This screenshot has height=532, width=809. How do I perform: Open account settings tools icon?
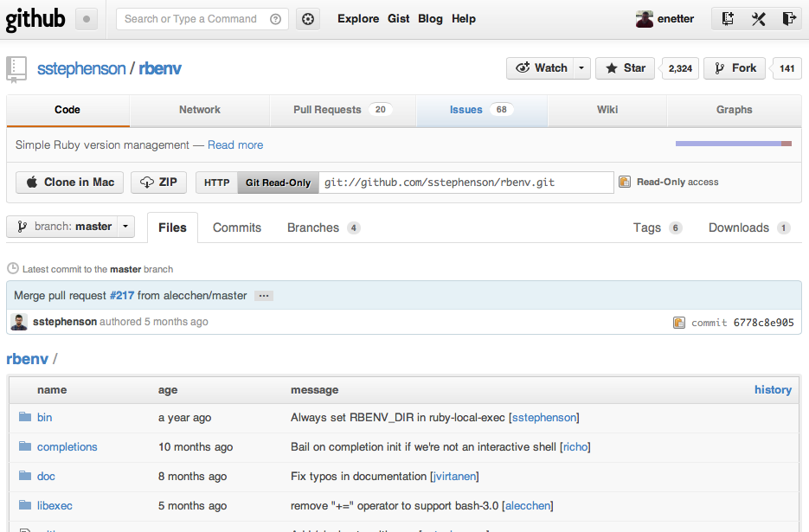(x=759, y=19)
